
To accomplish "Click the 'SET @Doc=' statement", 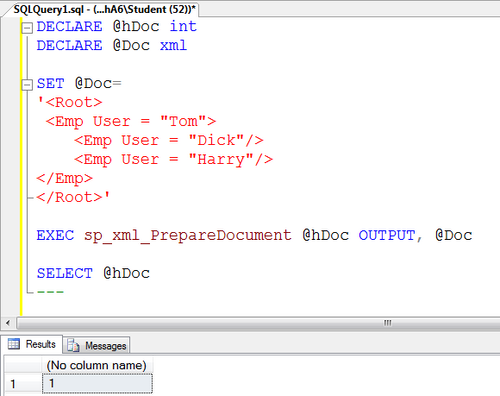I will [x=79, y=83].
